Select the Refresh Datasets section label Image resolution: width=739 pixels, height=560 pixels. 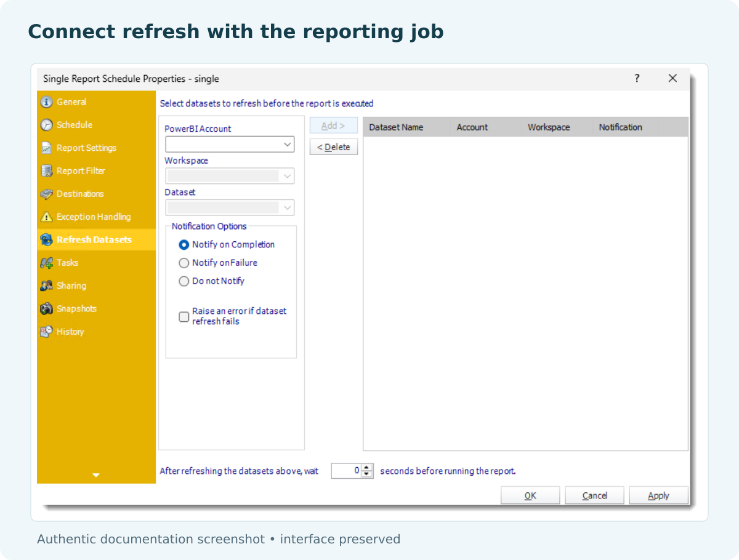point(94,240)
